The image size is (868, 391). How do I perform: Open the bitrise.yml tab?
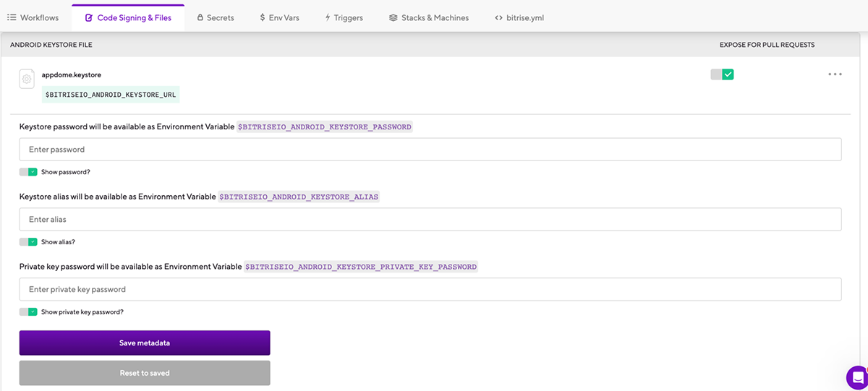(519, 17)
